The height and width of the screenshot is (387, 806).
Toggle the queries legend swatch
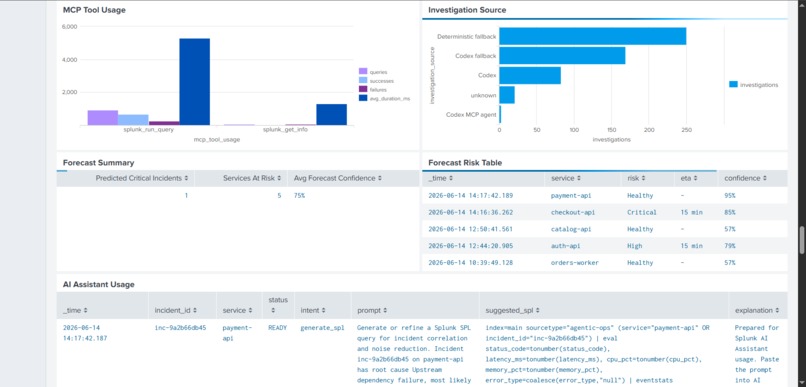click(363, 72)
